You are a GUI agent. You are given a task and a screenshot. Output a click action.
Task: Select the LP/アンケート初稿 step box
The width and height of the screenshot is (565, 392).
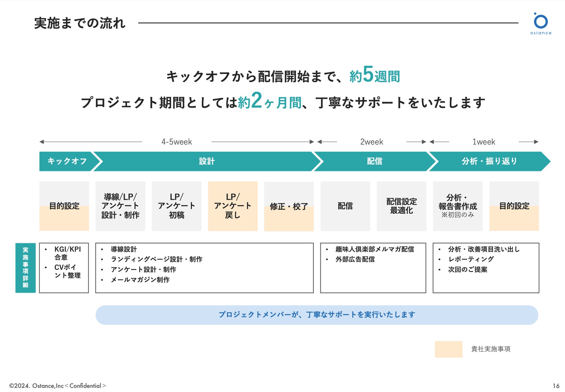(x=176, y=206)
